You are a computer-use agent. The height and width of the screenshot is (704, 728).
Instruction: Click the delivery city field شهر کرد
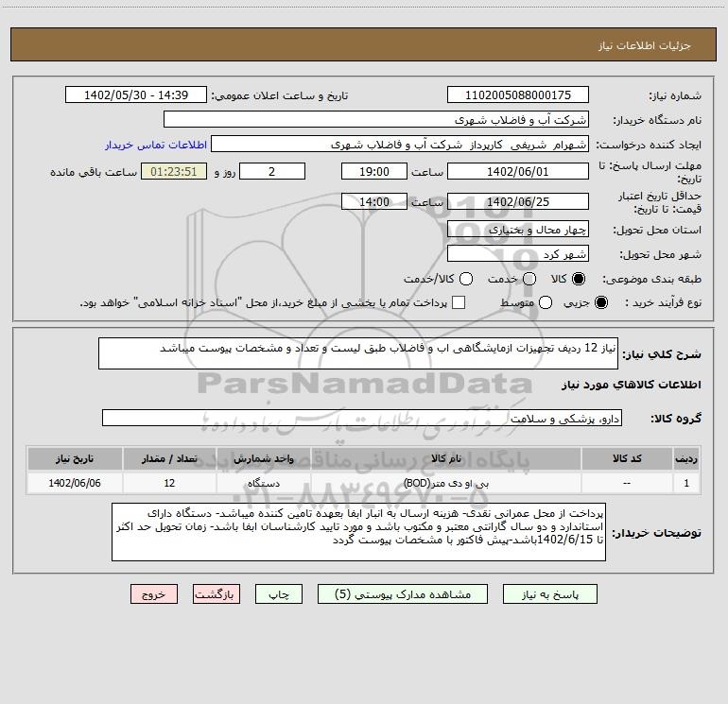coord(518,253)
